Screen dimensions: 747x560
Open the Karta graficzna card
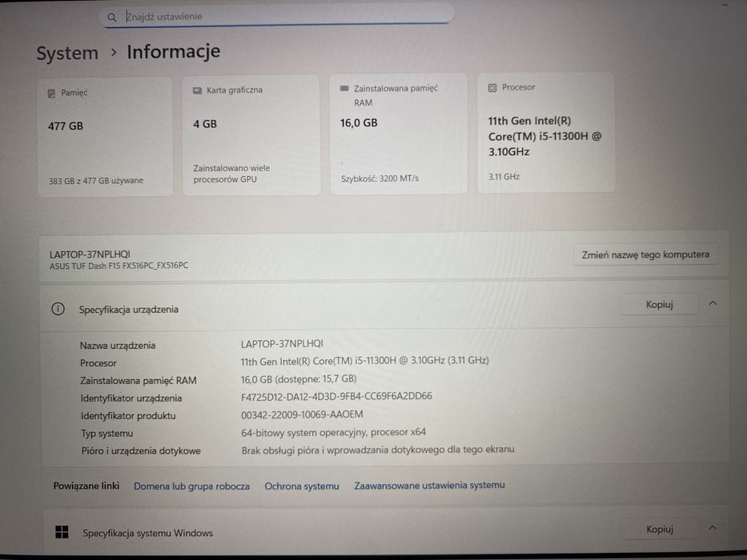click(x=251, y=135)
